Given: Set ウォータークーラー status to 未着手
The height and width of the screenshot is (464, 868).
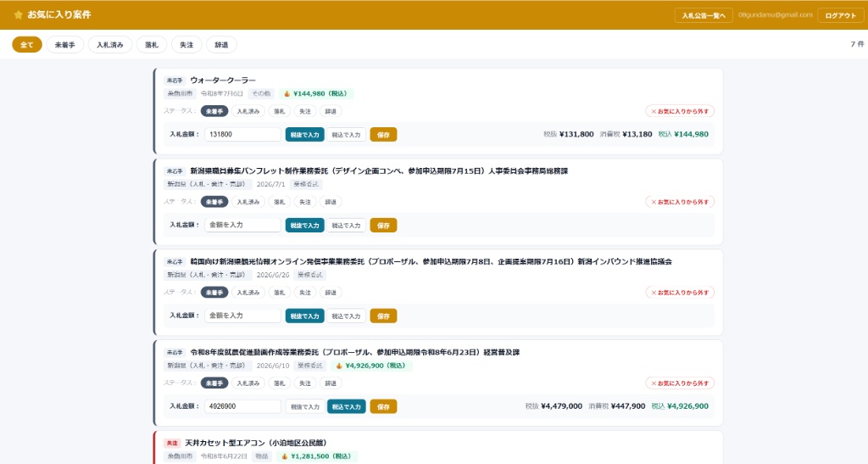Looking at the screenshot, I should [x=214, y=111].
